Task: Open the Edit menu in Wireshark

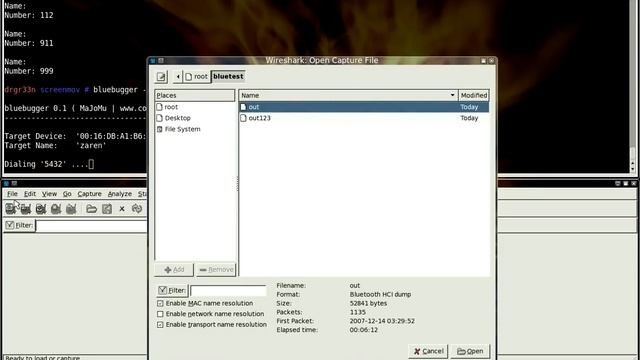Action: [30, 194]
